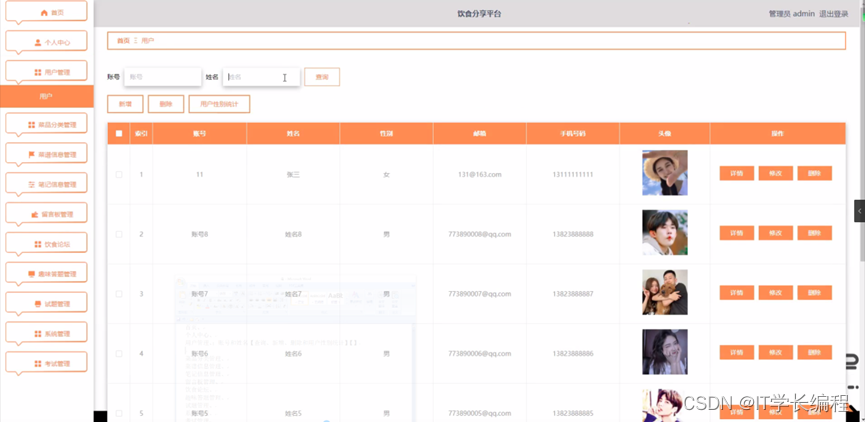
Task: Tick the checkbox for row 账号8
Action: click(x=119, y=234)
